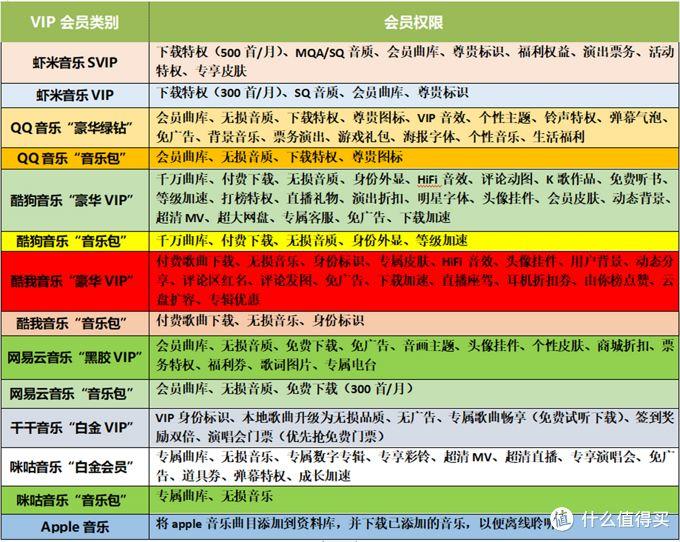Screen dimensions: 680x542
Task: Select the 网易云音乐 "音乐包" cell
Action: click(x=75, y=394)
